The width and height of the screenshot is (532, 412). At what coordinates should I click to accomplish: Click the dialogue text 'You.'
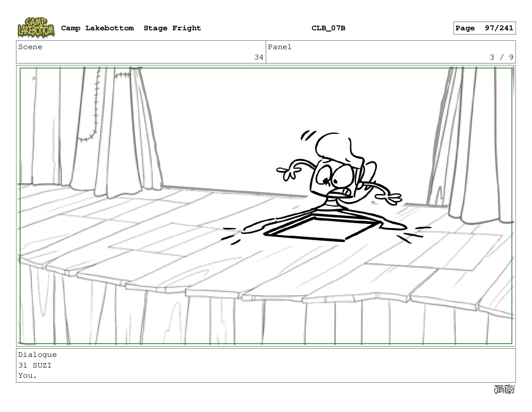[x=28, y=376]
